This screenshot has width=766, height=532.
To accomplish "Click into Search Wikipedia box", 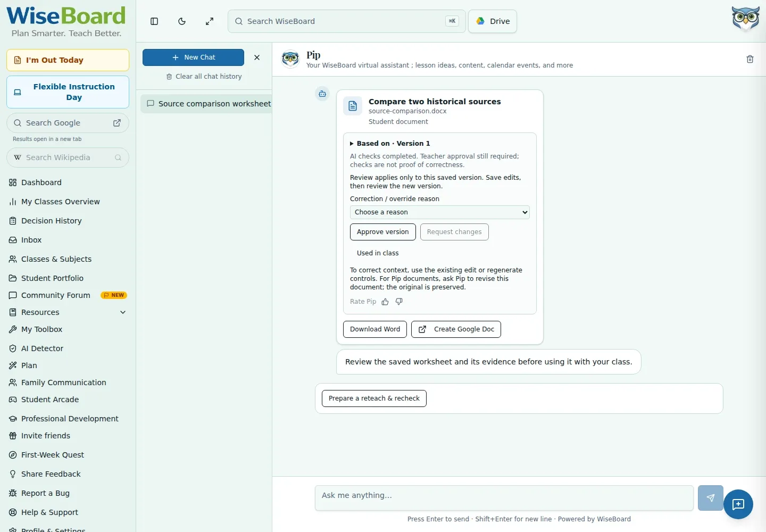I will tap(68, 157).
